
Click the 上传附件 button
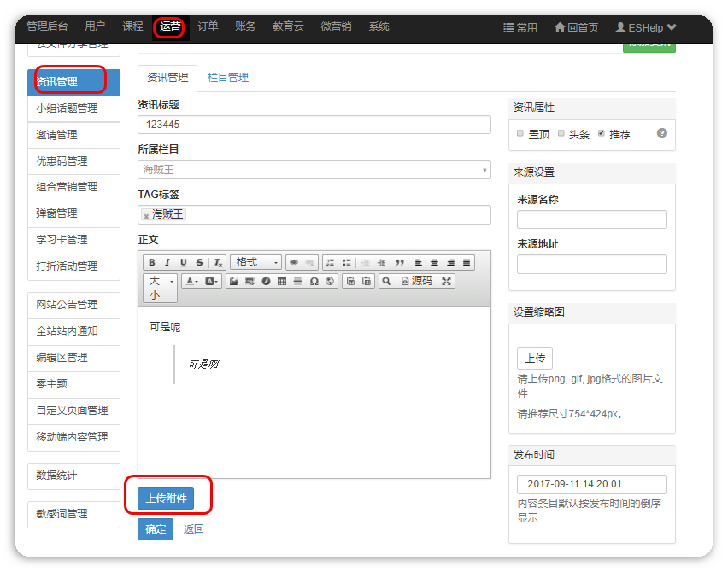[x=166, y=499]
